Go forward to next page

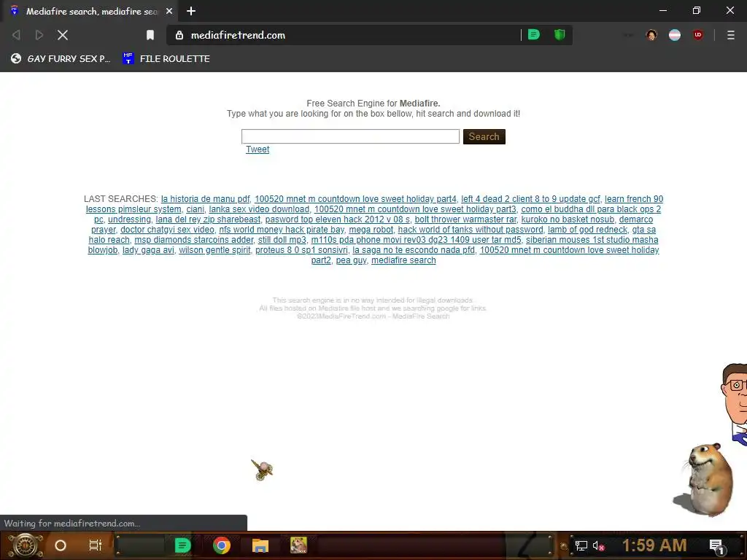[x=39, y=35]
